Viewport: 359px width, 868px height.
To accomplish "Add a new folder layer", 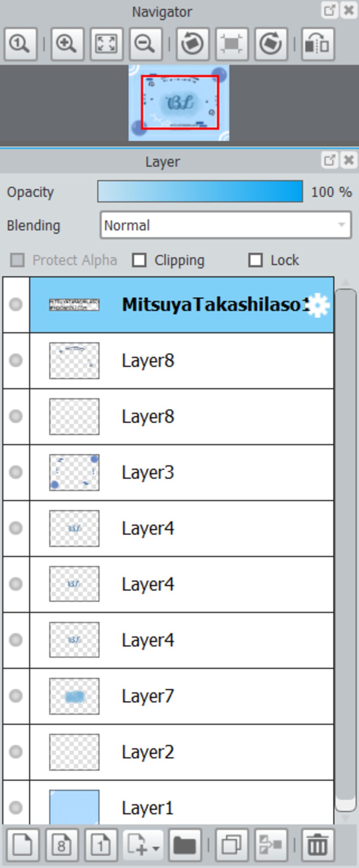I will (x=185, y=845).
